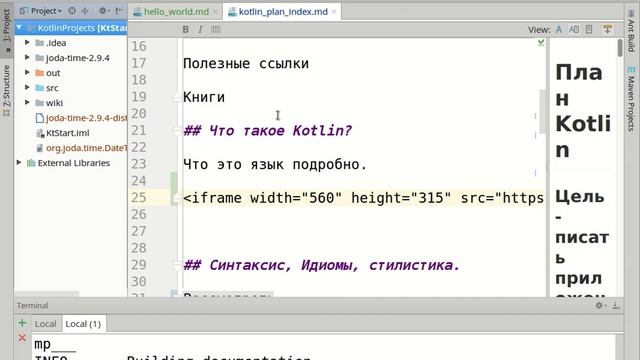640x360 pixels.
Task: Toggle auto-scroll preview button
Action: (x=607, y=29)
